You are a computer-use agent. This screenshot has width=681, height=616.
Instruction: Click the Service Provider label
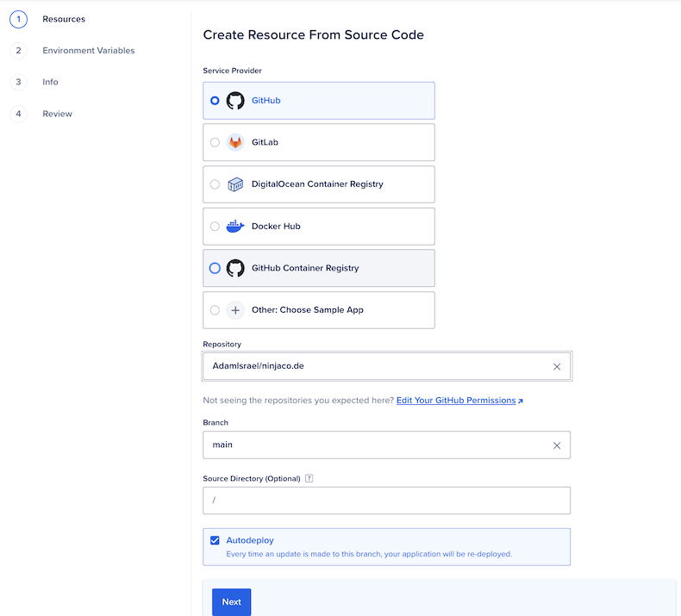(x=233, y=71)
